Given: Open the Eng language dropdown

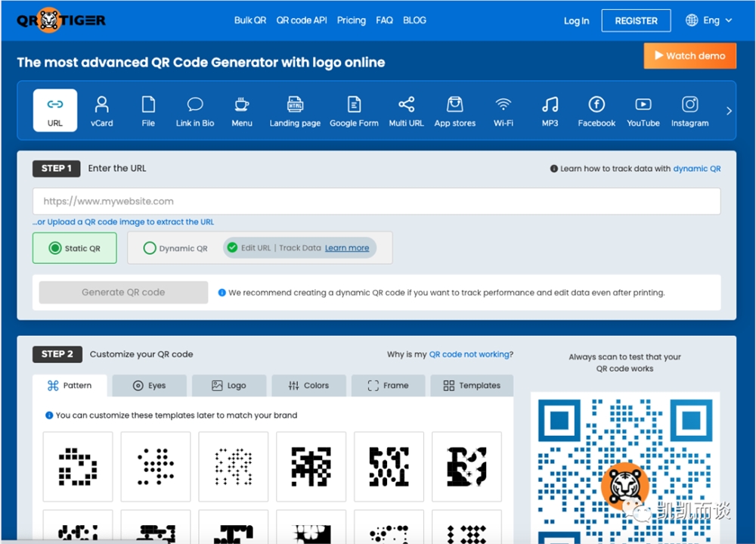Looking at the screenshot, I should point(709,20).
